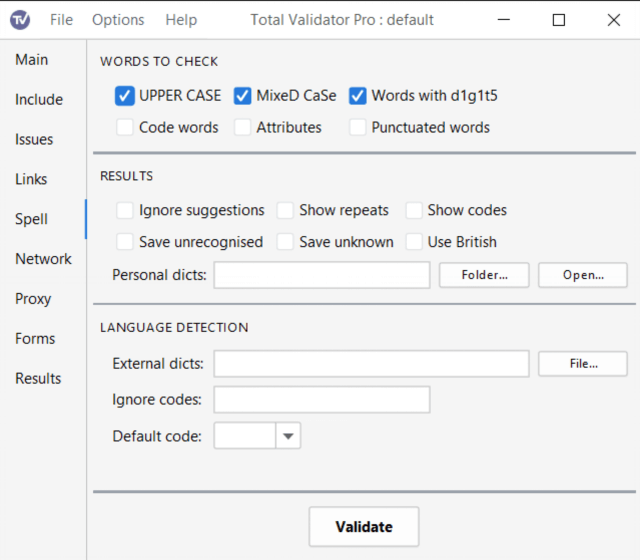Expand the Default code dropdown arrow
This screenshot has height=560, width=640.
point(288,436)
